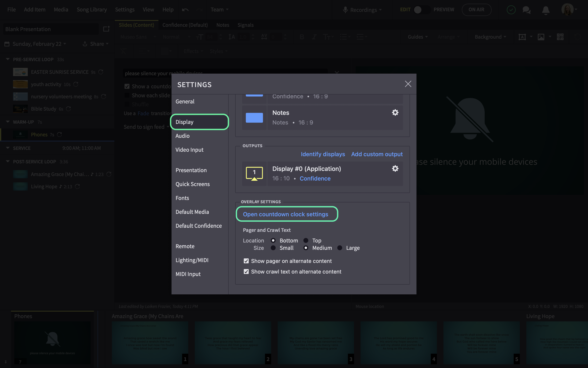
Task: Open settings gear for Notes layer
Action: [x=395, y=112]
